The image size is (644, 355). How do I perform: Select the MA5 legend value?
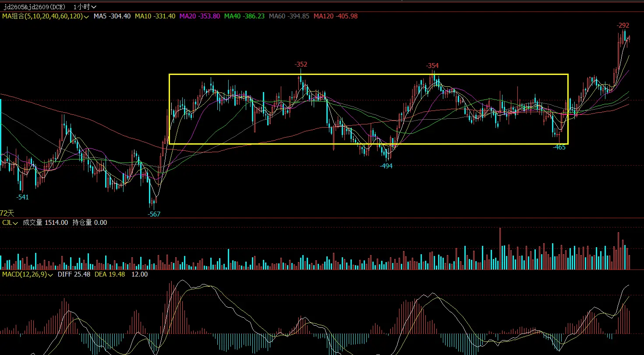[112, 16]
